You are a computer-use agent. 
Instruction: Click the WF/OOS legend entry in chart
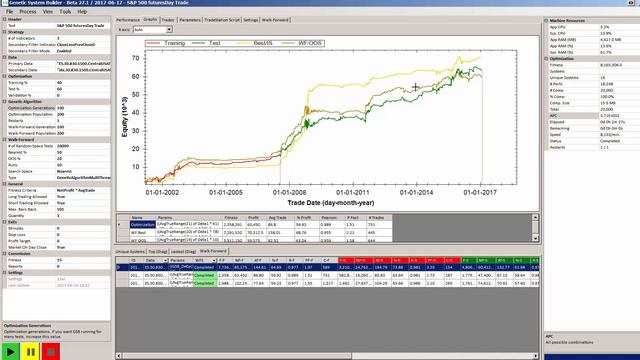301,43
